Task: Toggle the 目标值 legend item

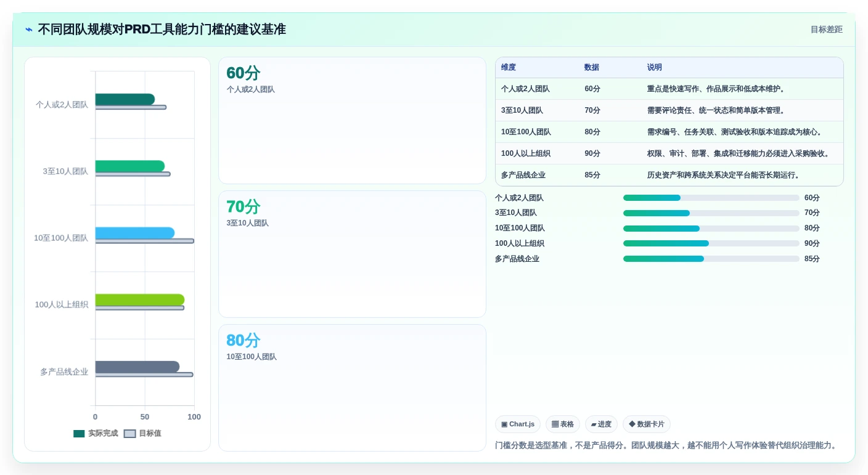Action: (x=142, y=434)
